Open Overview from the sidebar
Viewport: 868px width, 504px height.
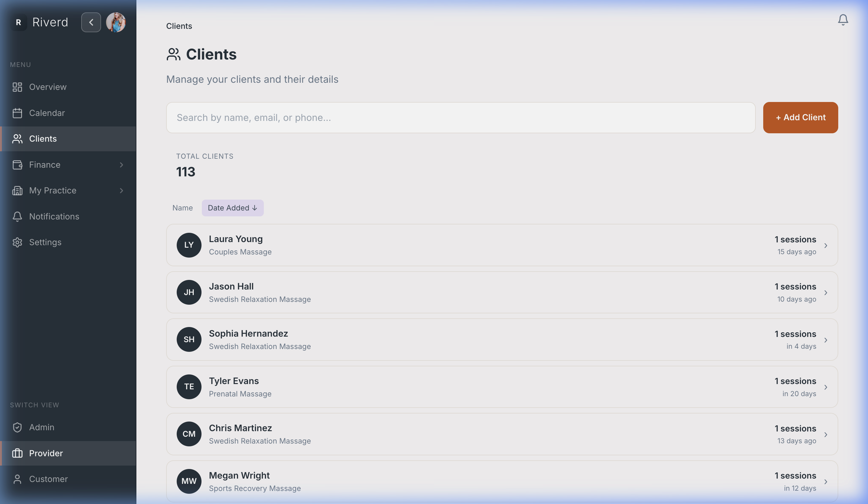(x=47, y=87)
